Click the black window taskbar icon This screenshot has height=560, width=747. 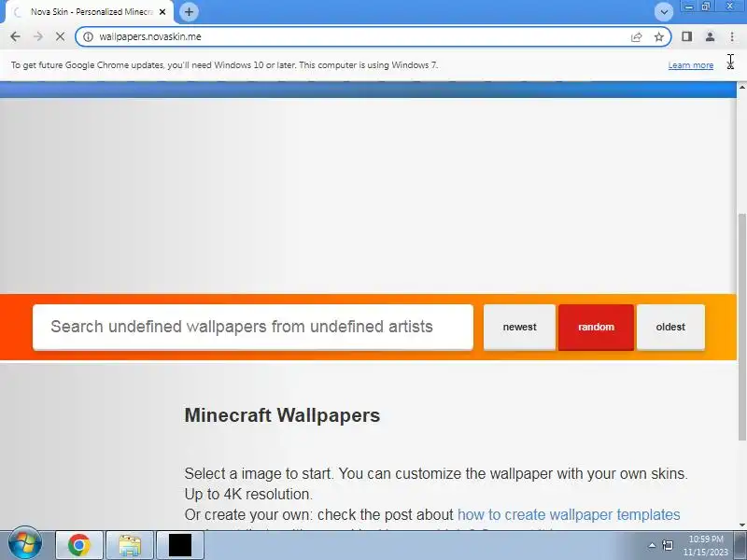click(180, 545)
